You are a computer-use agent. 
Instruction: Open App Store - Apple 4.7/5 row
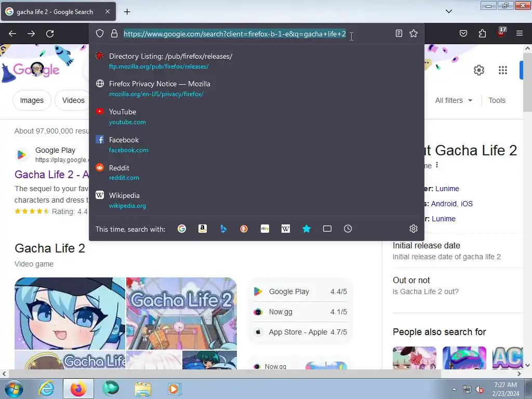(301, 332)
